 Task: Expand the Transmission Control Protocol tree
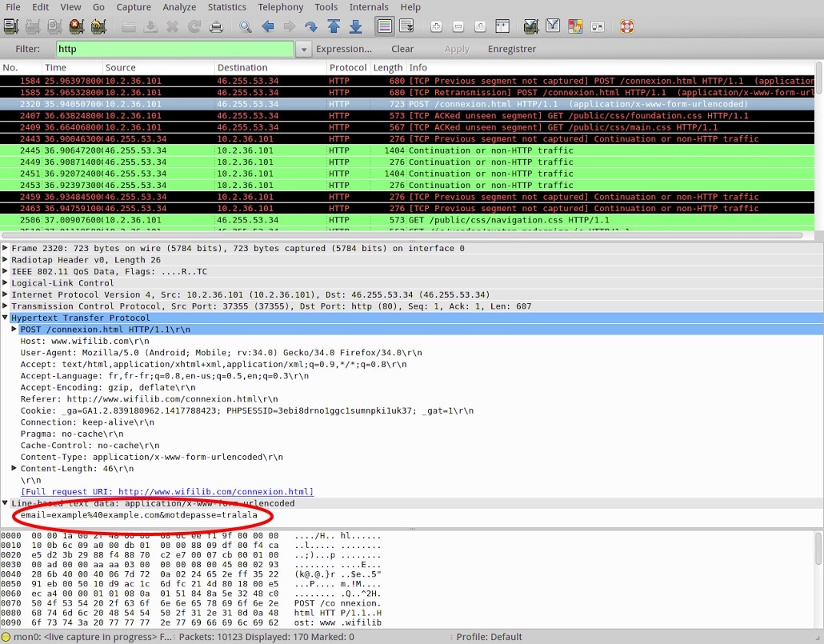6,306
